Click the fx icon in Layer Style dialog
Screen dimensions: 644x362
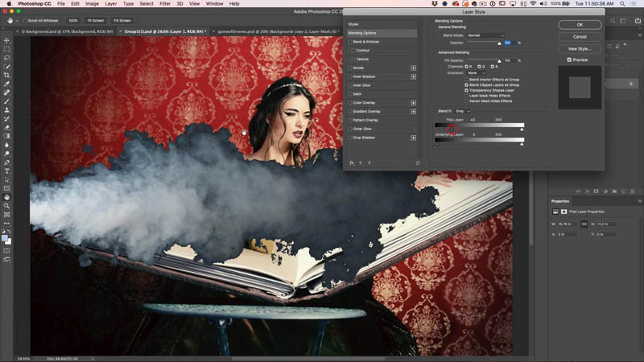(352, 163)
